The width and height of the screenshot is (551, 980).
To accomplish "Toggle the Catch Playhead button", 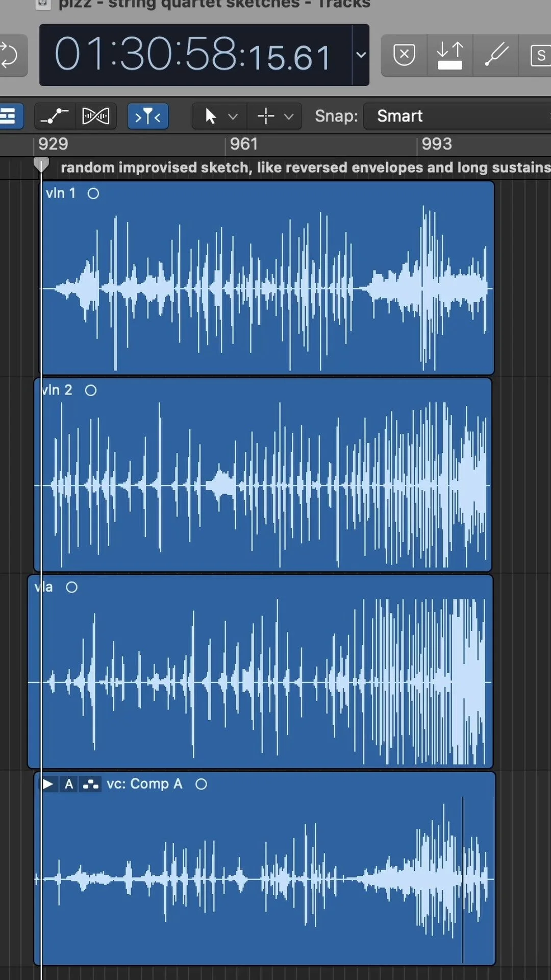I will 148,116.
